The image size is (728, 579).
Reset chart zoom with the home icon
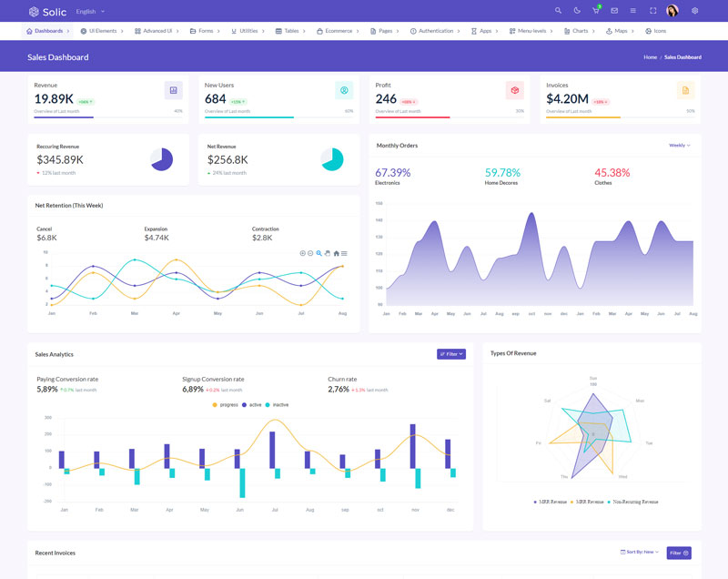tap(336, 253)
